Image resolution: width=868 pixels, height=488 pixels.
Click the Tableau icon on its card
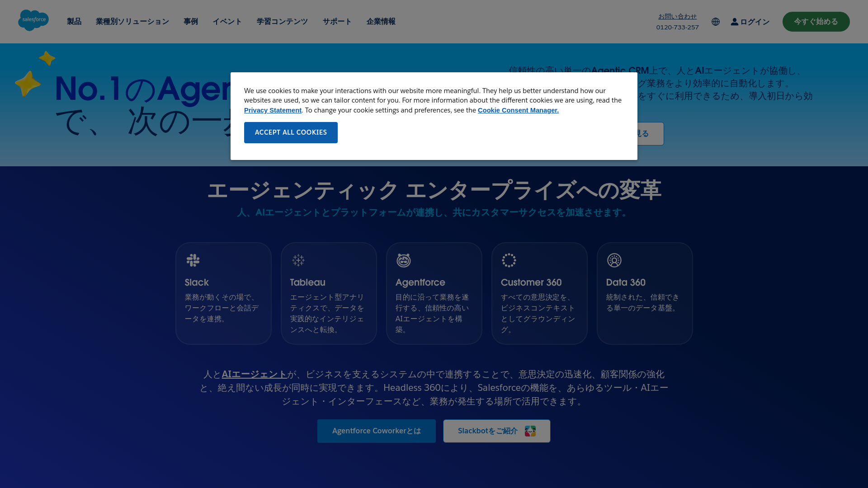pyautogui.click(x=298, y=260)
